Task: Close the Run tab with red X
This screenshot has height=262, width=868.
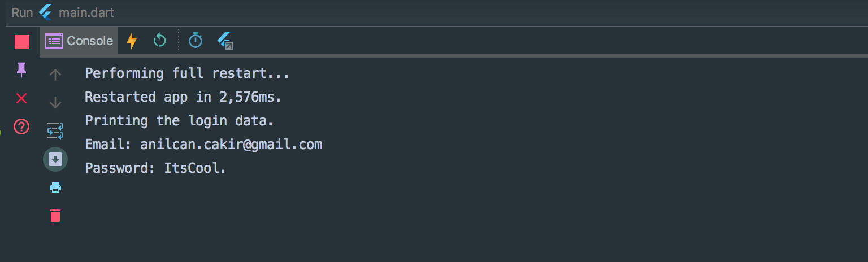Action: coord(21,98)
